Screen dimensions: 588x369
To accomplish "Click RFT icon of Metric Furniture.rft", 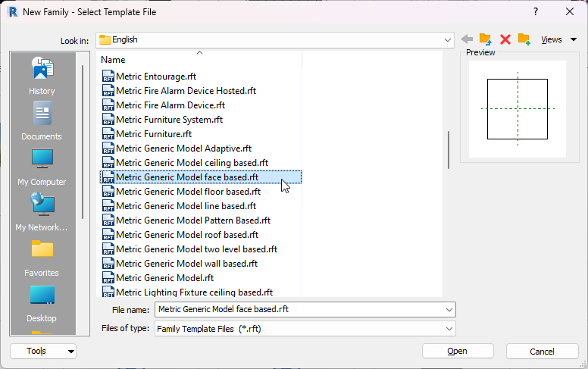I will (x=108, y=134).
